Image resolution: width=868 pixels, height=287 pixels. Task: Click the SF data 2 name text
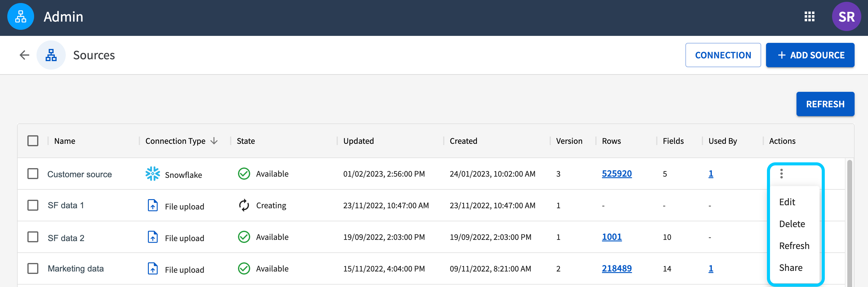pyautogui.click(x=66, y=238)
